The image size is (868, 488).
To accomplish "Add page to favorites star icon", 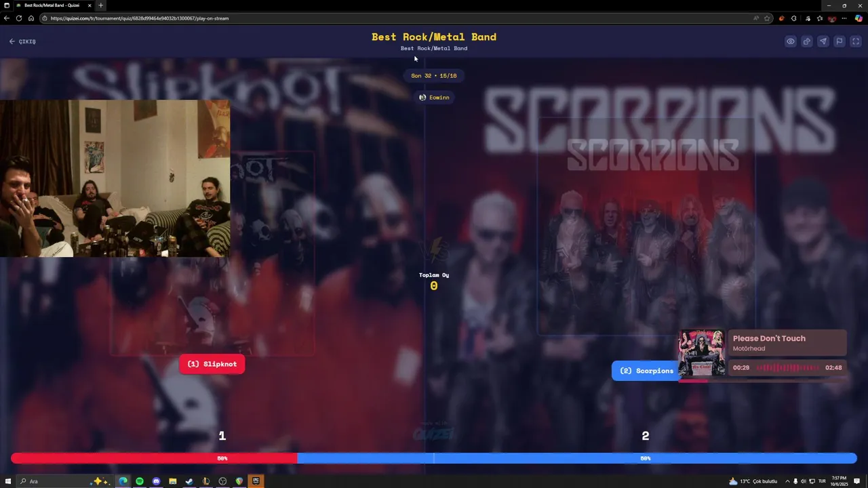I will click(x=767, y=18).
